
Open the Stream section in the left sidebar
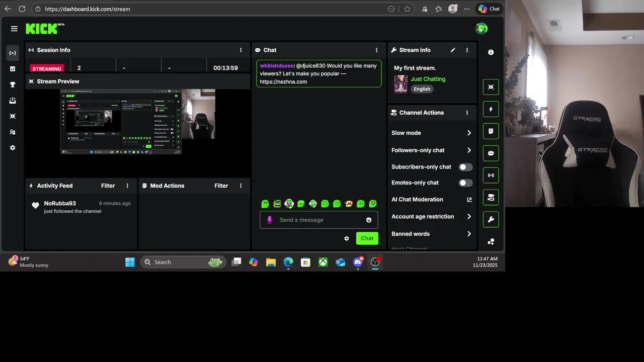tap(13, 53)
